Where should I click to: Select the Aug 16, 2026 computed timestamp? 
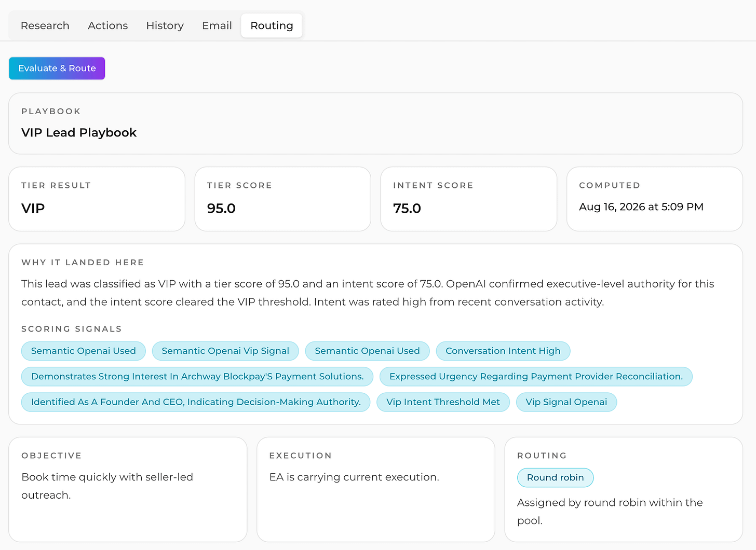(641, 207)
